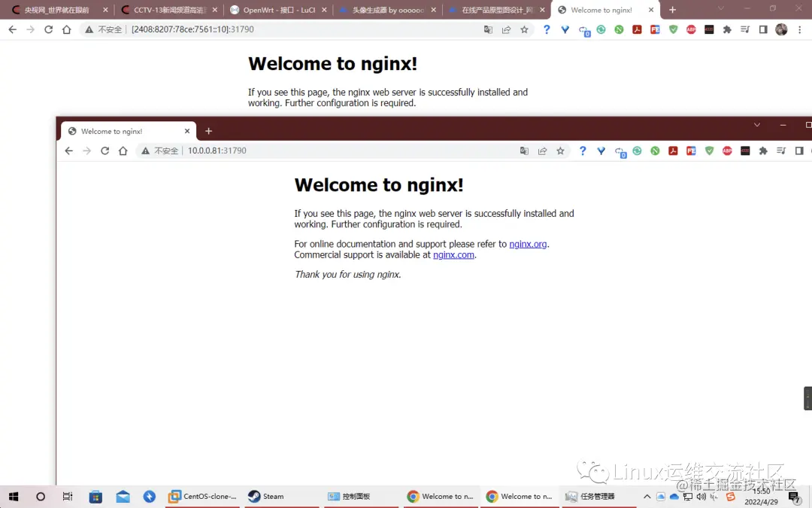Click the volume icon in the system tray

[701, 497]
